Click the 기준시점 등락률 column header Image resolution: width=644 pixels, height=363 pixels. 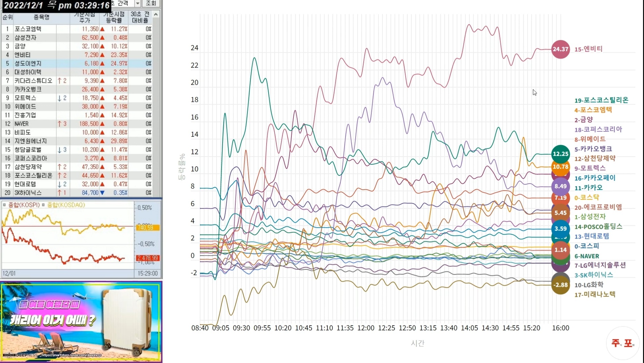coord(114,17)
